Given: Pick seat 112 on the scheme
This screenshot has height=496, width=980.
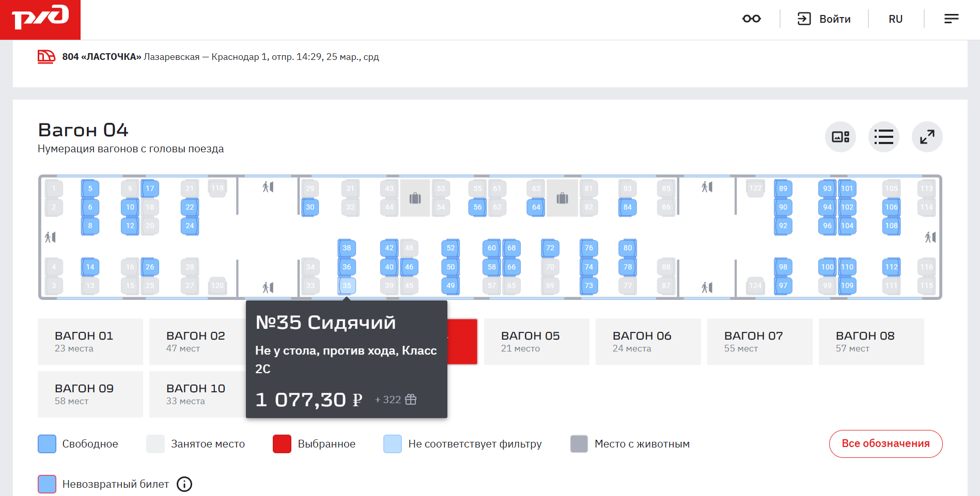Looking at the screenshot, I should (x=891, y=267).
